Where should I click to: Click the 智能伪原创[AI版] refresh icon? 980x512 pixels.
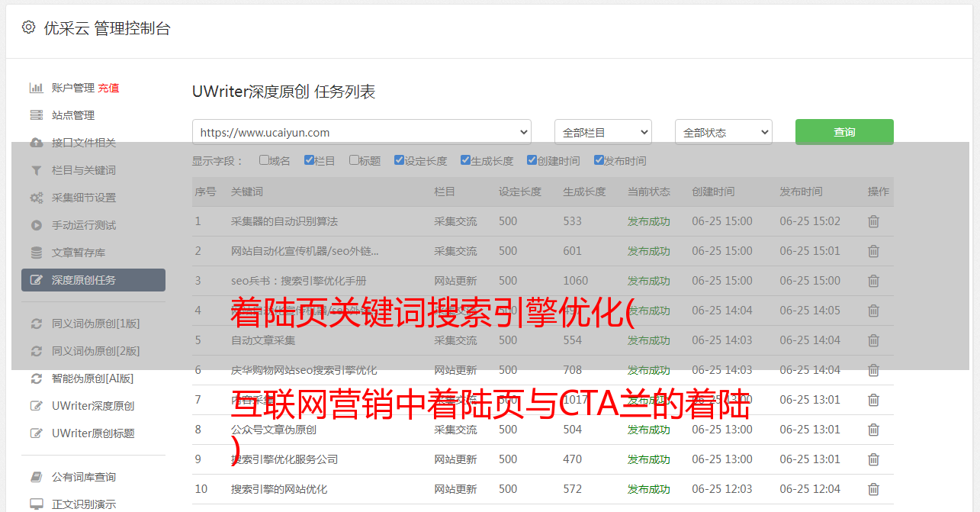(x=36, y=378)
